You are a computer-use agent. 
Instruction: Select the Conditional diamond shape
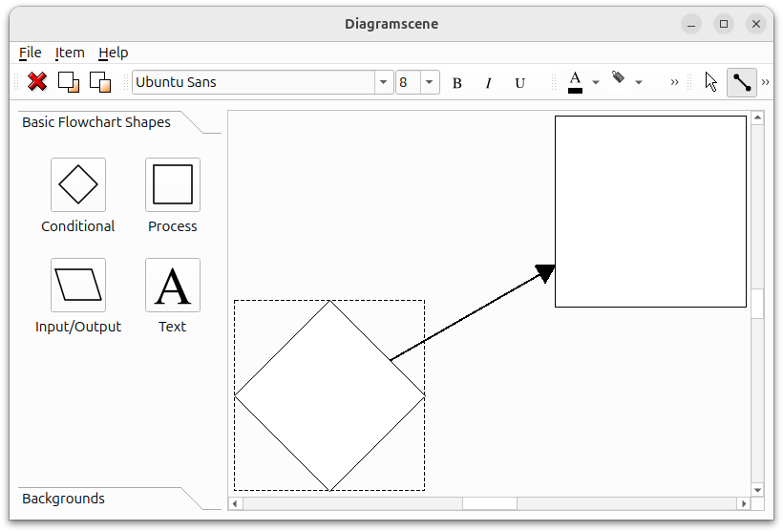tap(78, 184)
